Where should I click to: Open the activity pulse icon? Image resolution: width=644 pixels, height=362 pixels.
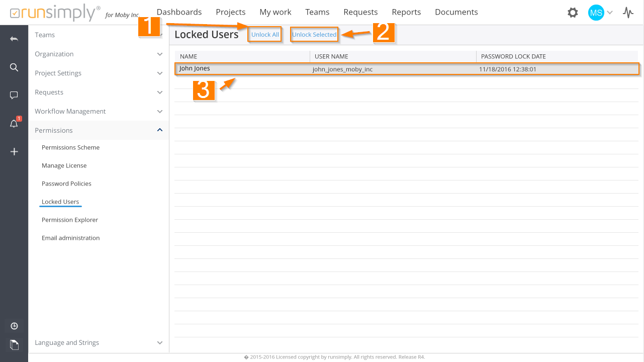click(x=628, y=13)
